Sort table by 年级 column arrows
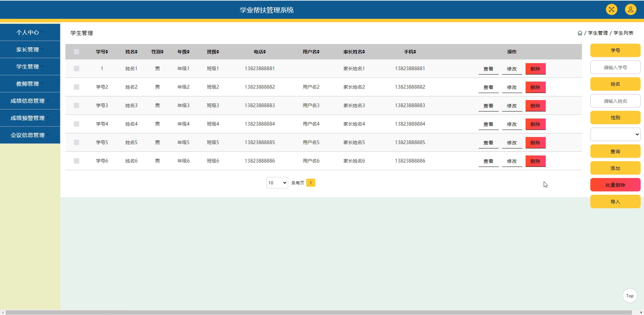Screen dimensions: 644x315 point(189,52)
